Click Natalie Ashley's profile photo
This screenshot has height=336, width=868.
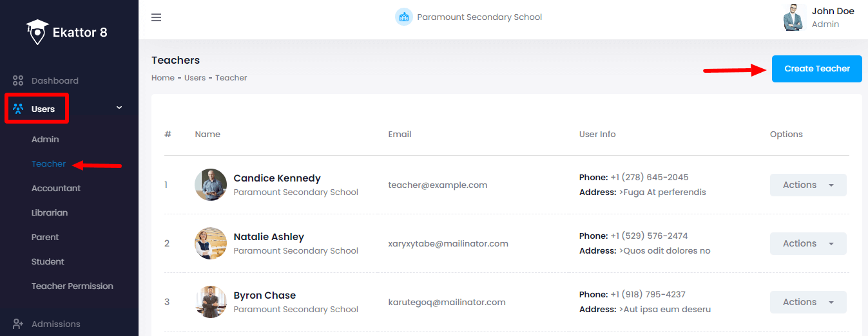[x=211, y=243]
